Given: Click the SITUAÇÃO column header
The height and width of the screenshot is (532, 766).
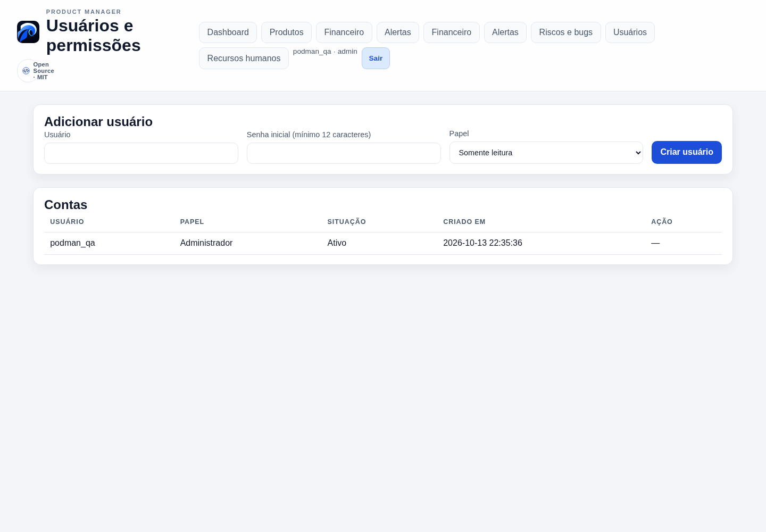Looking at the screenshot, I should [346, 222].
